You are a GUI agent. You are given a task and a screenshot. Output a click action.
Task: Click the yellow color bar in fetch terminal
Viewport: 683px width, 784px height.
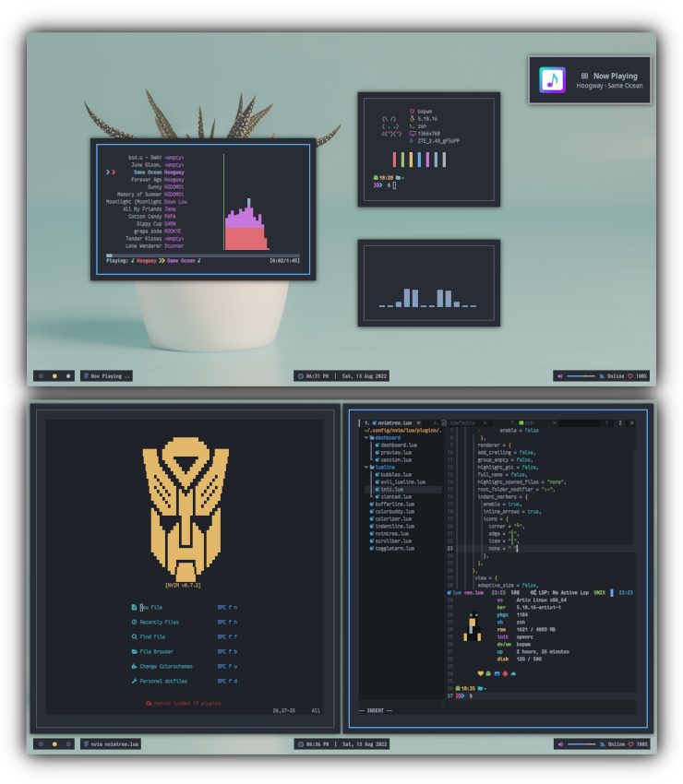pos(411,160)
